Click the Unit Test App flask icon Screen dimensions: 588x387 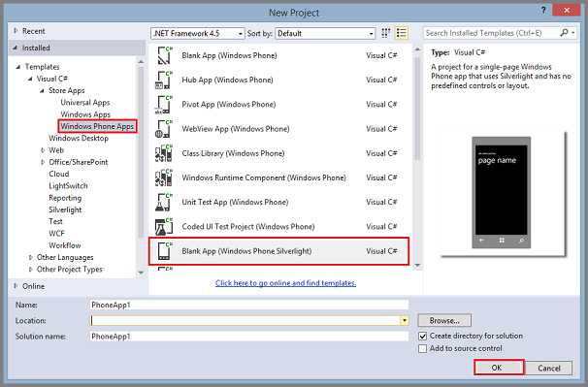pos(164,202)
